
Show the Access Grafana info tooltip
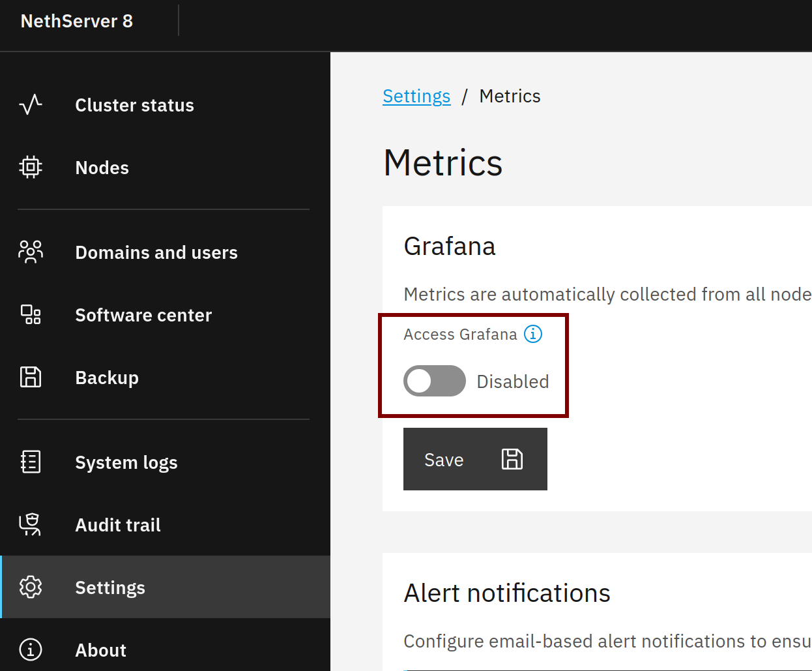coord(533,334)
